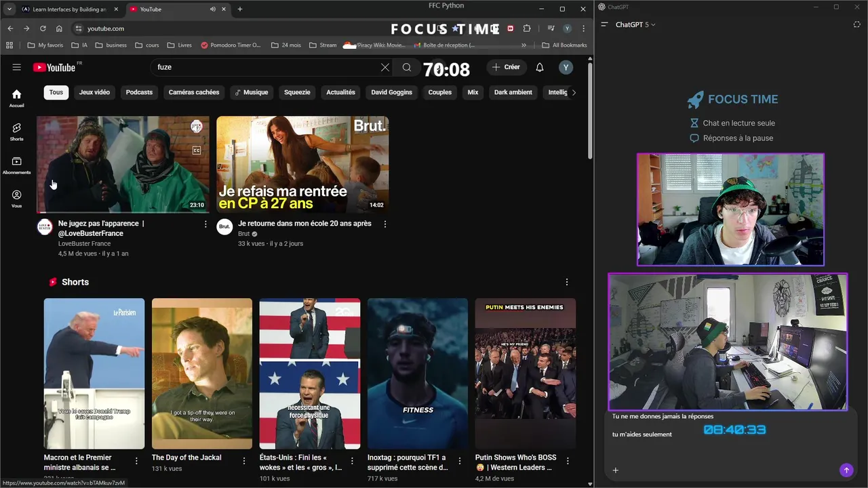Click the ChatGPT message input box
Screen dimensions: 868x488
[x=731, y=445]
